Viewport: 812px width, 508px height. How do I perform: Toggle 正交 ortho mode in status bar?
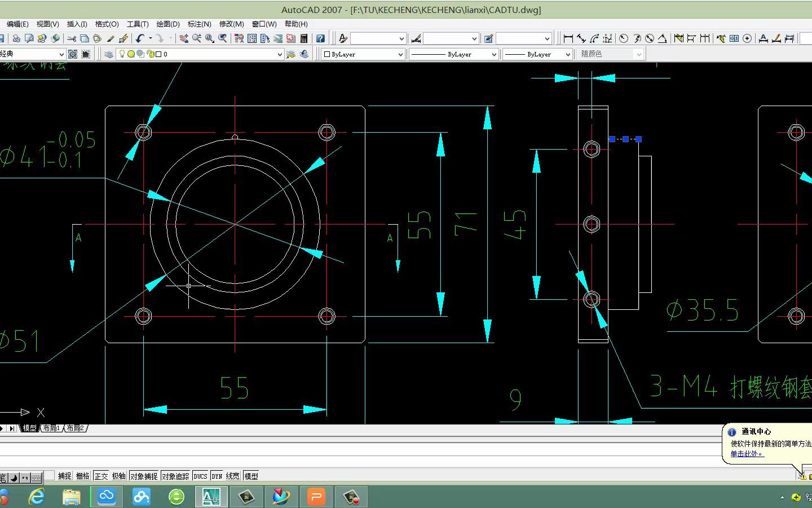point(101,476)
